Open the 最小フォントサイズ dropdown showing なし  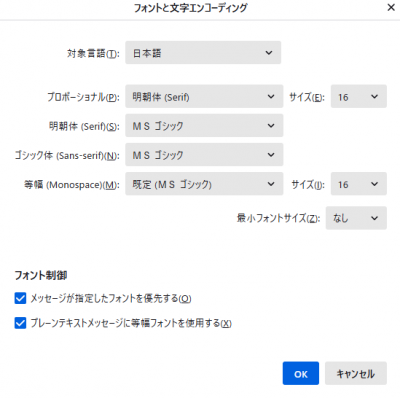coord(356,218)
